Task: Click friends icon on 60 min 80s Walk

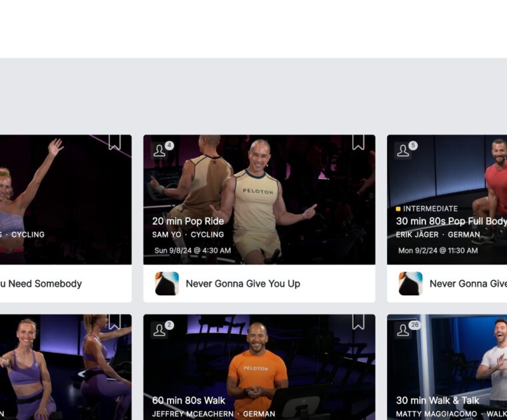Action: [159, 330]
